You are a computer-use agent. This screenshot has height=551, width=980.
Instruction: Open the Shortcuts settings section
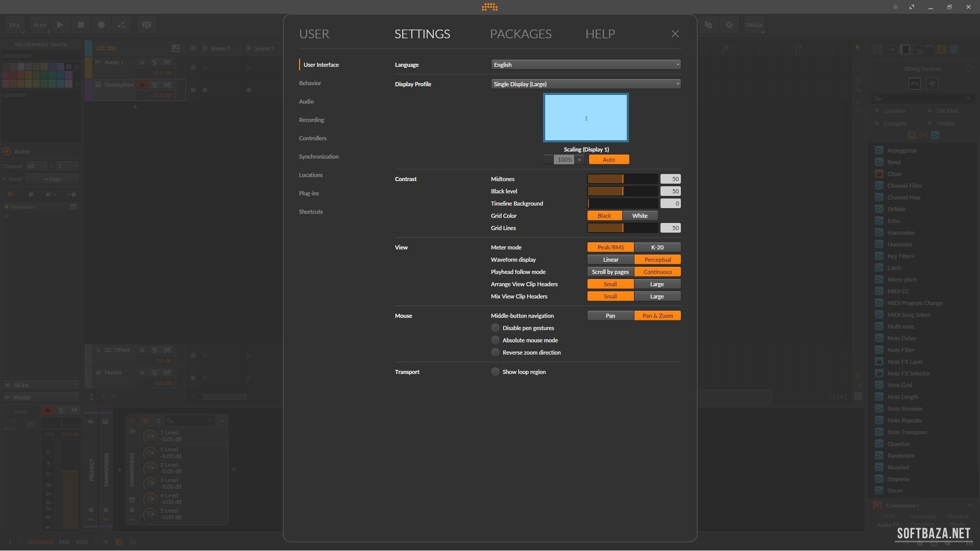(x=310, y=212)
